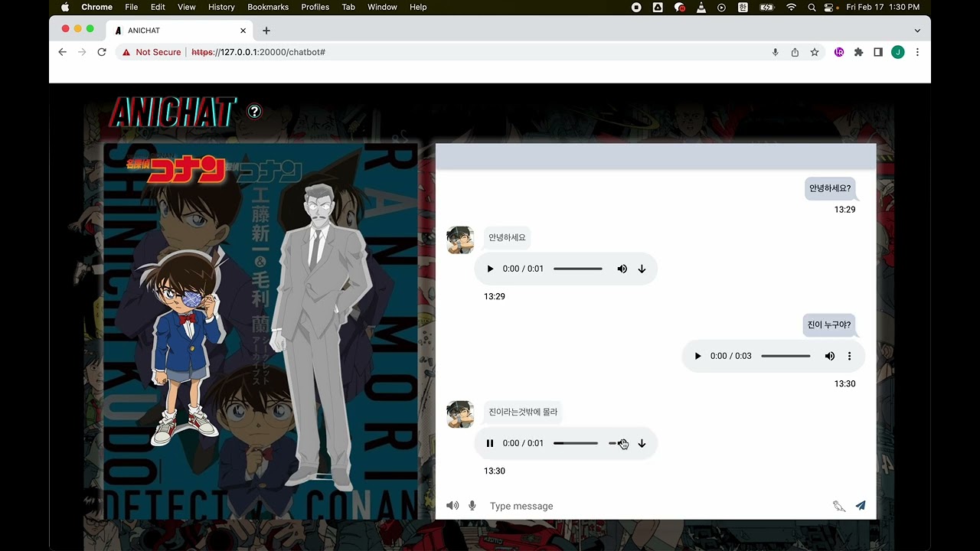
Task: Click the Type message input field
Action: coord(655,506)
